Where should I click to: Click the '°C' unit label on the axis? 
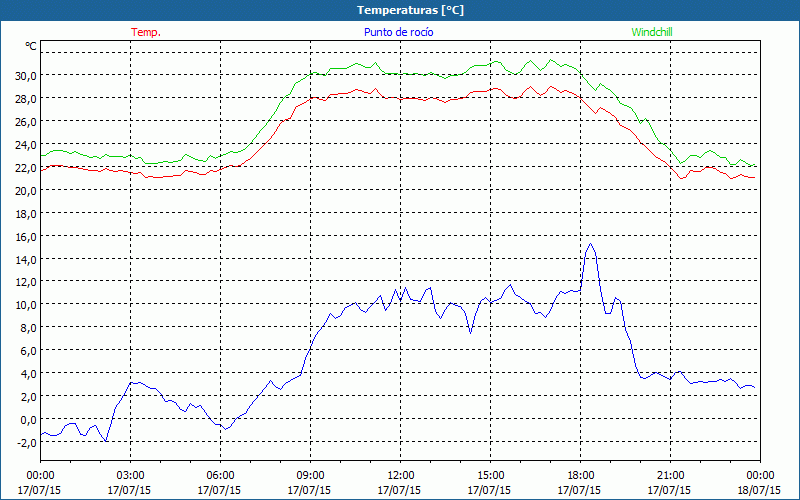point(31,46)
